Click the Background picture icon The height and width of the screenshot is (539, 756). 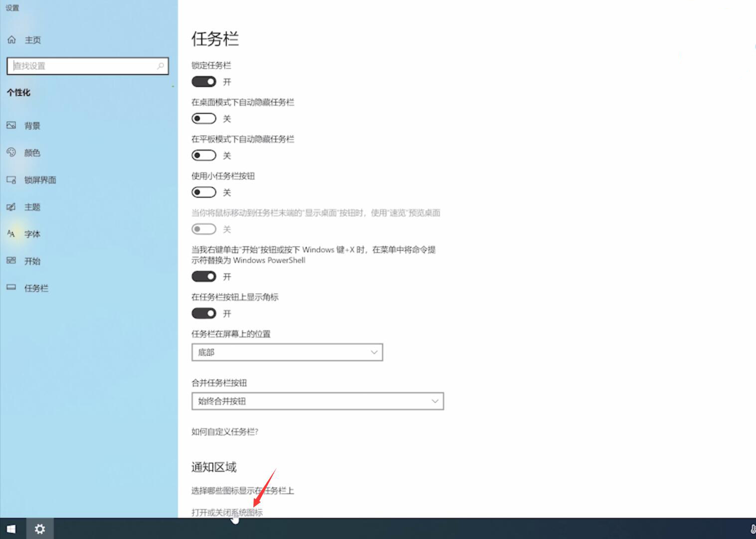click(x=11, y=125)
